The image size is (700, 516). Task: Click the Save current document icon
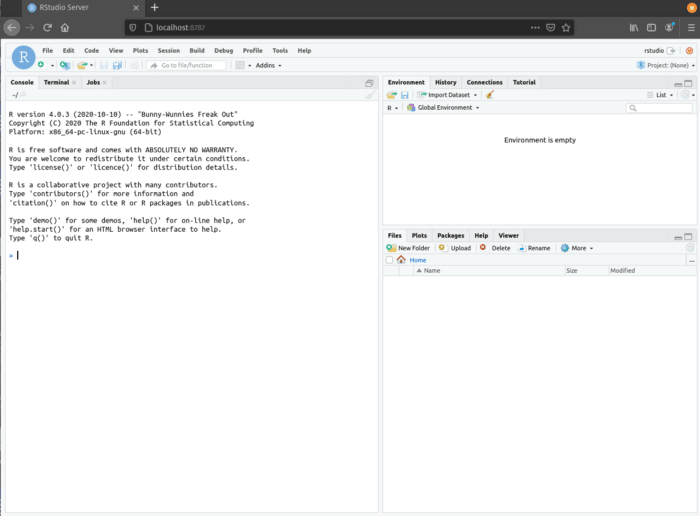click(x=104, y=65)
